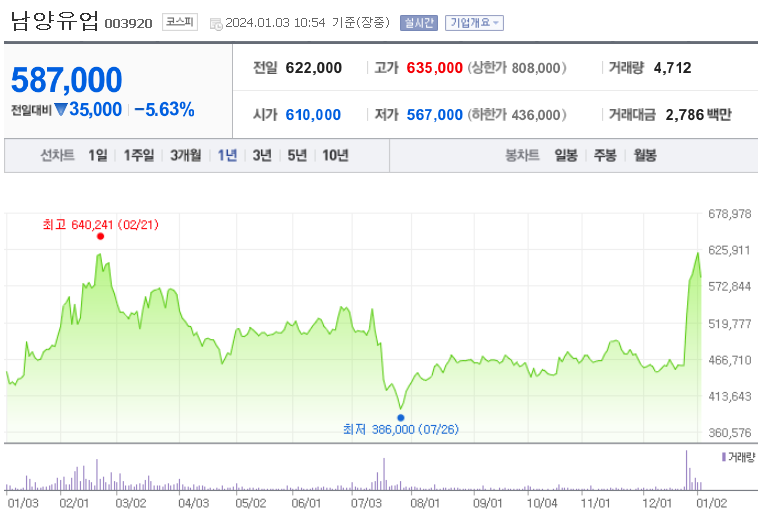Click the 678,978 y-axis label
Screen dimensions: 758x520
[729, 214]
